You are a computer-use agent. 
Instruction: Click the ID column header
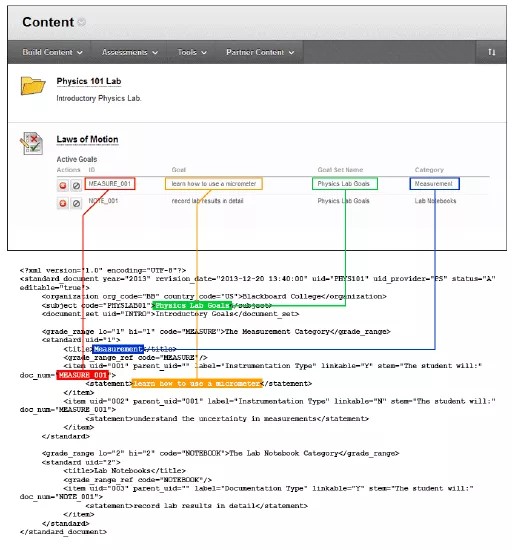click(x=92, y=170)
